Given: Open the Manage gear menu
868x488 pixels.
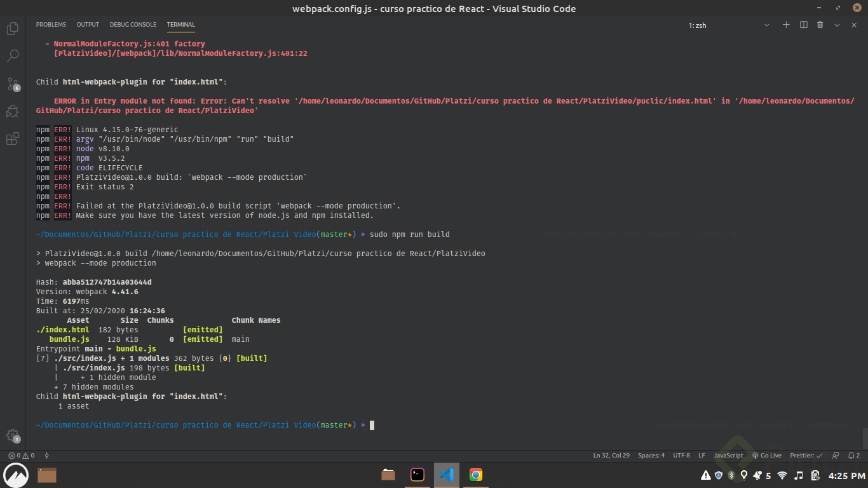Looking at the screenshot, I should [12, 436].
